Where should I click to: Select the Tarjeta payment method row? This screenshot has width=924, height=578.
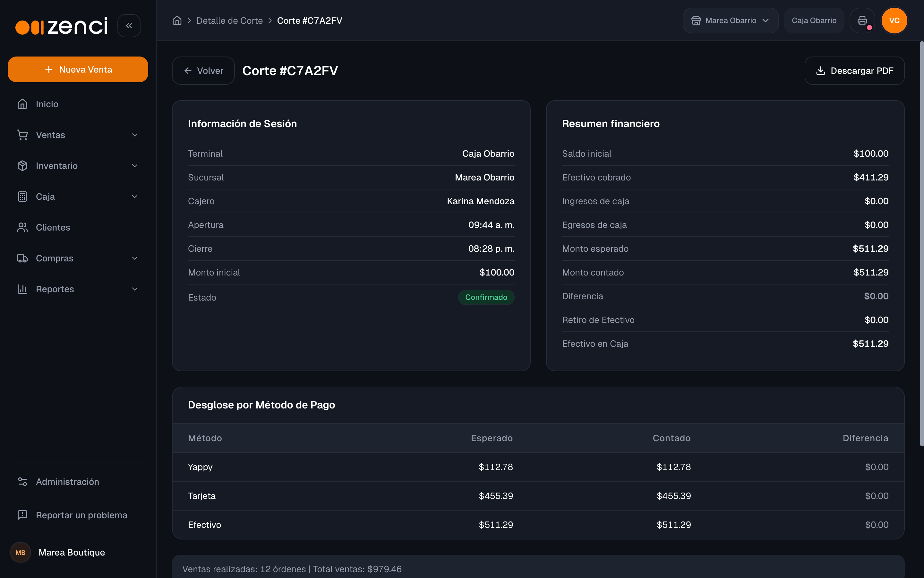pos(538,496)
